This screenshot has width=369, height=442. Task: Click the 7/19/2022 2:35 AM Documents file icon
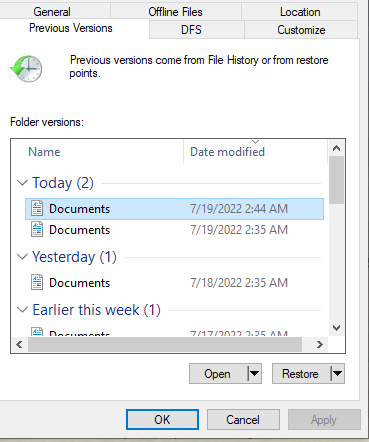pos(37,229)
